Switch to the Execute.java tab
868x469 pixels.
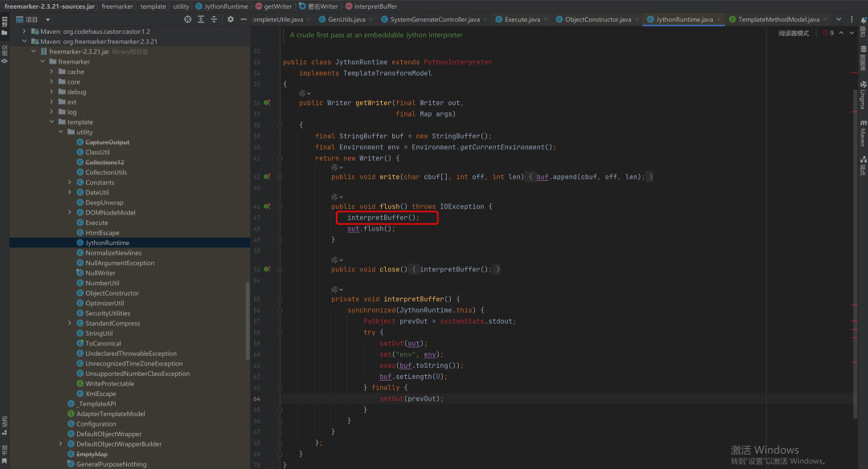click(522, 19)
